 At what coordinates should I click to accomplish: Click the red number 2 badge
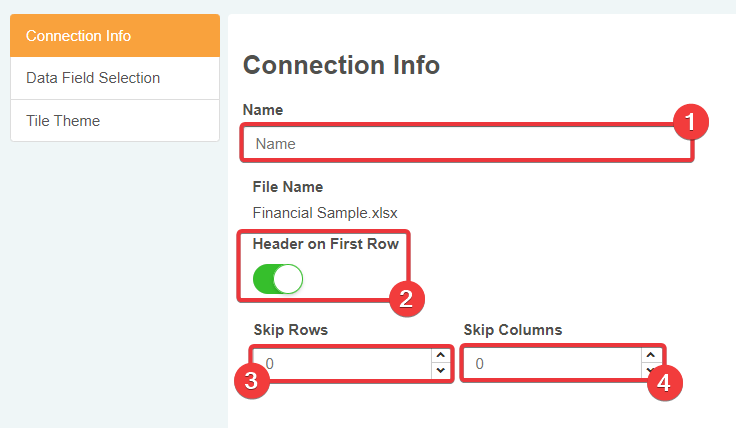coord(406,297)
